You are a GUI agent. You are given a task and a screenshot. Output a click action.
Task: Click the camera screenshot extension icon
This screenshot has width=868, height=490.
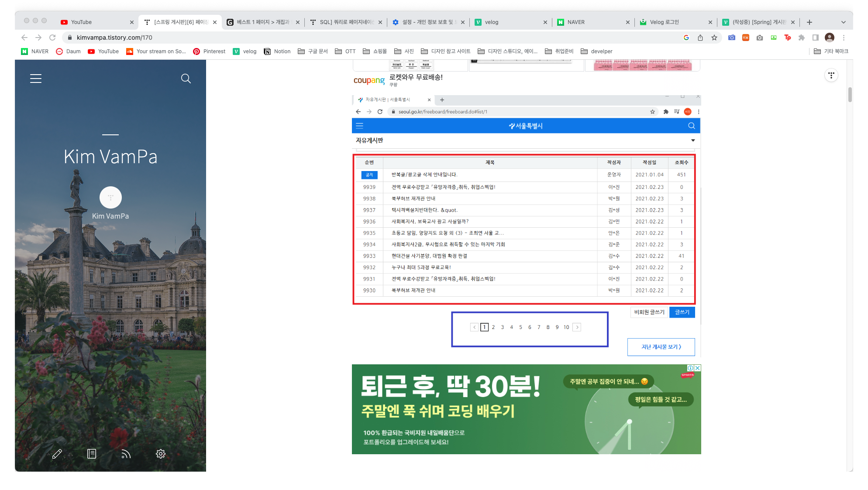point(760,38)
